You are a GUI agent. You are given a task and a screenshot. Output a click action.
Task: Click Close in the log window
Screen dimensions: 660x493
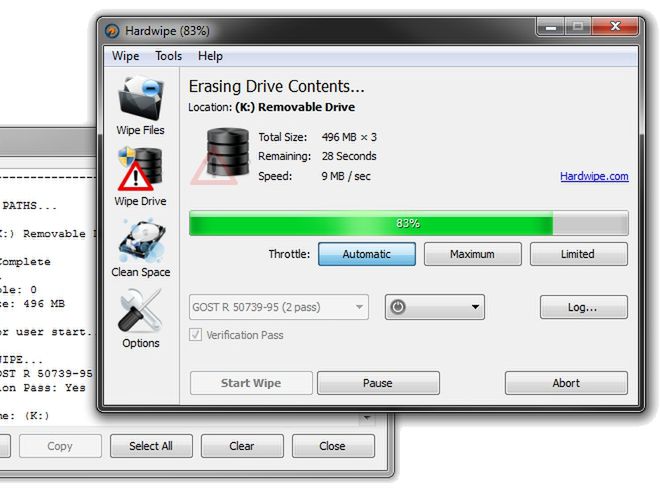pyautogui.click(x=333, y=446)
